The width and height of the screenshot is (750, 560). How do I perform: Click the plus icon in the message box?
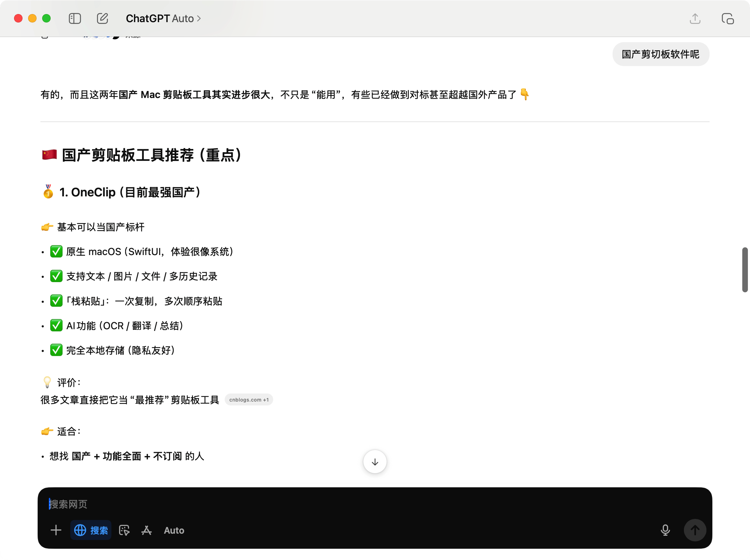coord(55,530)
